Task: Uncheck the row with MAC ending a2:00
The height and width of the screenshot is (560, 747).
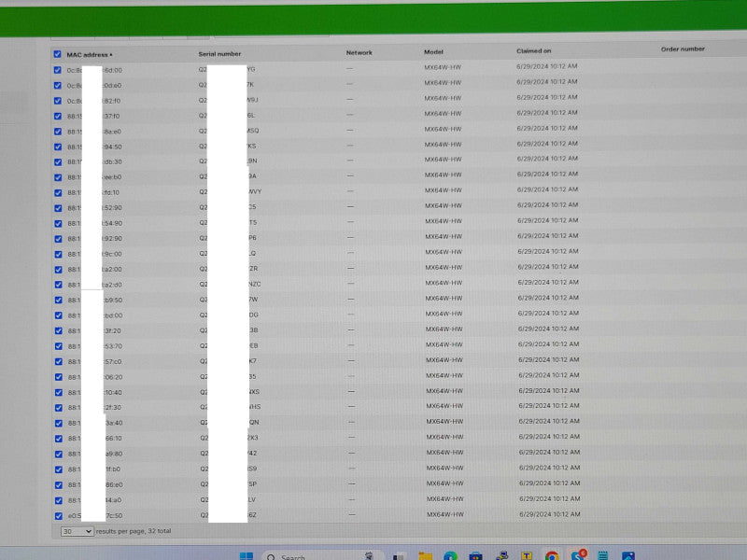Action: pyautogui.click(x=58, y=270)
